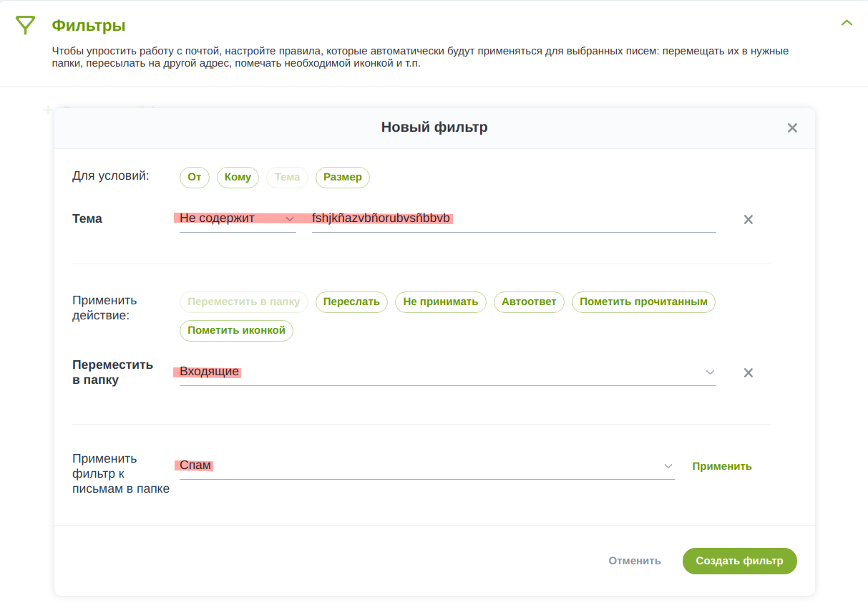Add the Кому condition chip

[238, 177]
